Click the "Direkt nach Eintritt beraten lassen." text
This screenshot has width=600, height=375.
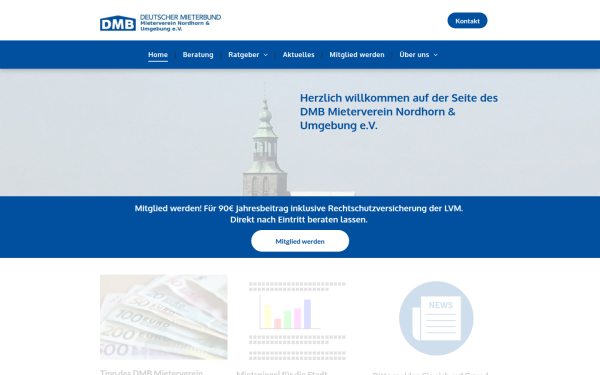point(299,220)
